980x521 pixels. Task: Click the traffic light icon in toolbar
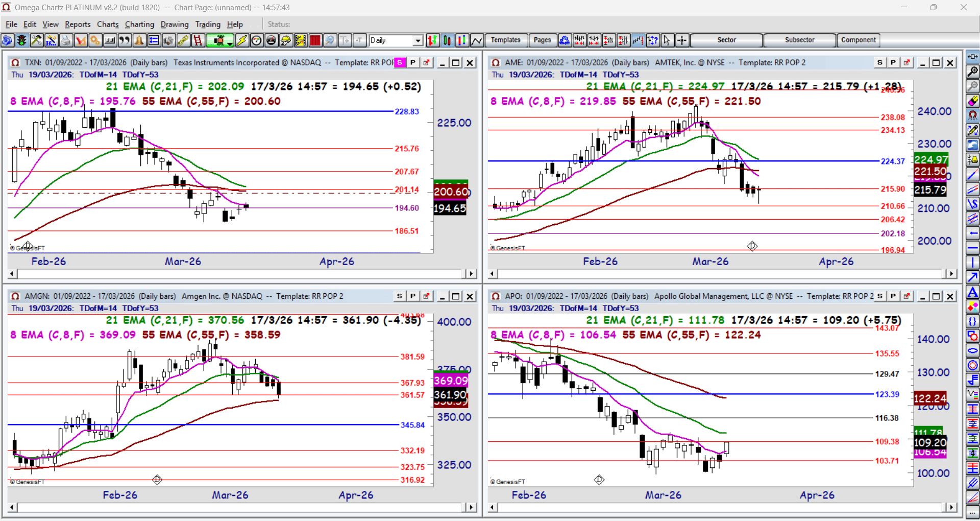pos(21,40)
